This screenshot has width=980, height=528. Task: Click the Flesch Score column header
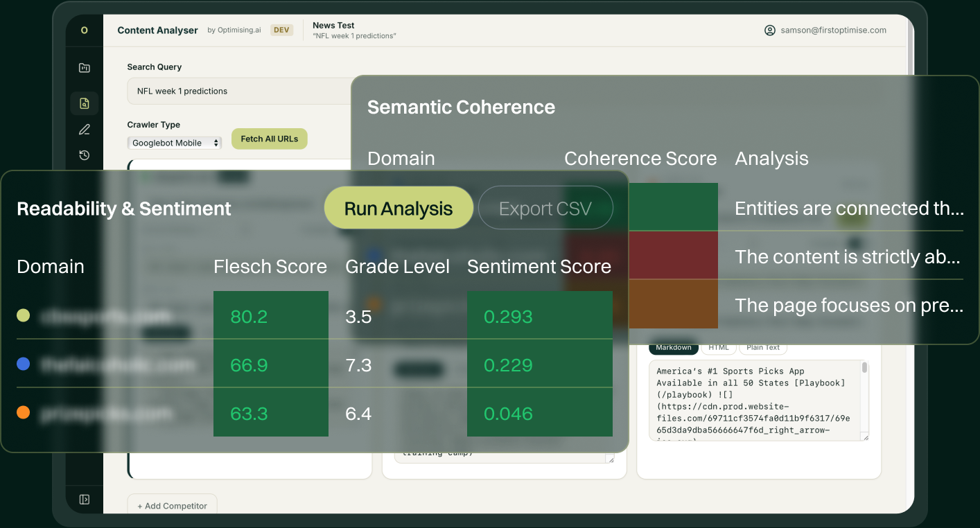click(270, 267)
